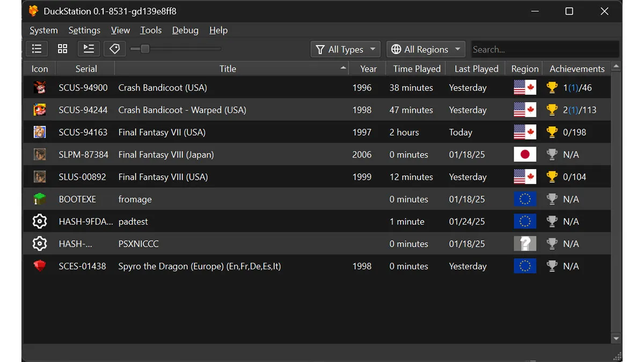Click the Final Fantasy VII game icon
Viewport: 644px width, 362px height.
point(40,132)
